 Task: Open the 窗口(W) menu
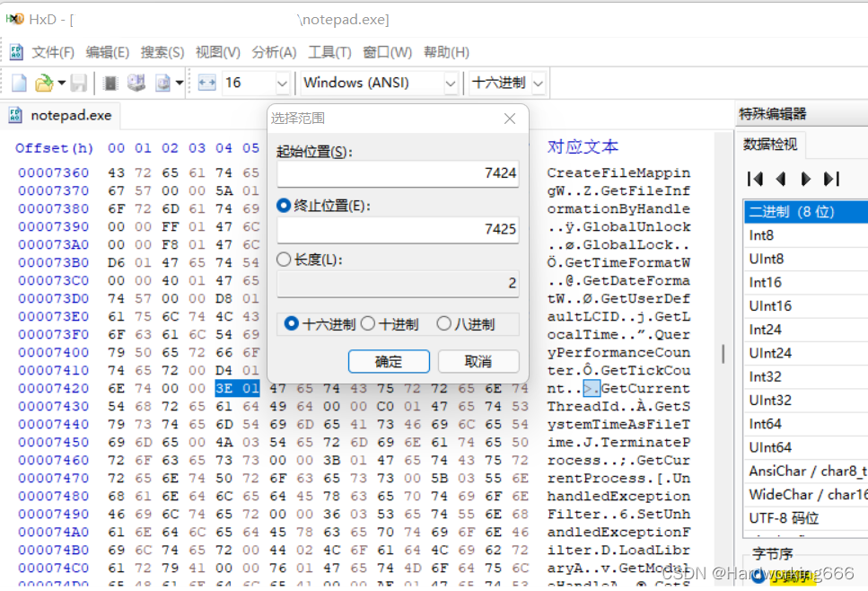(x=387, y=53)
